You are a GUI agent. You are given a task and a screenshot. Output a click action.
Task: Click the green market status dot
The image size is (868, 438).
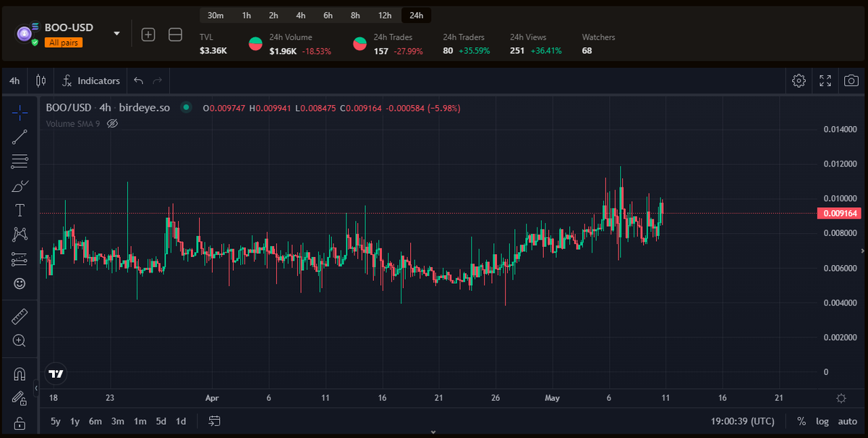pos(186,108)
